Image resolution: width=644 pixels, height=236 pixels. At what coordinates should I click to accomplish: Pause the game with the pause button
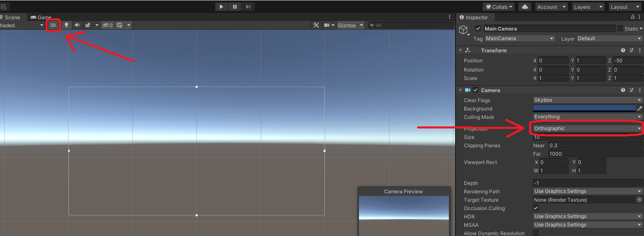[x=235, y=7]
